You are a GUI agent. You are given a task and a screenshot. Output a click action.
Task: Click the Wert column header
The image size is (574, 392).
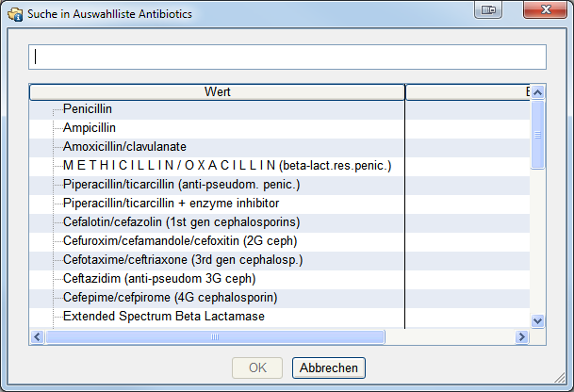[x=218, y=92]
